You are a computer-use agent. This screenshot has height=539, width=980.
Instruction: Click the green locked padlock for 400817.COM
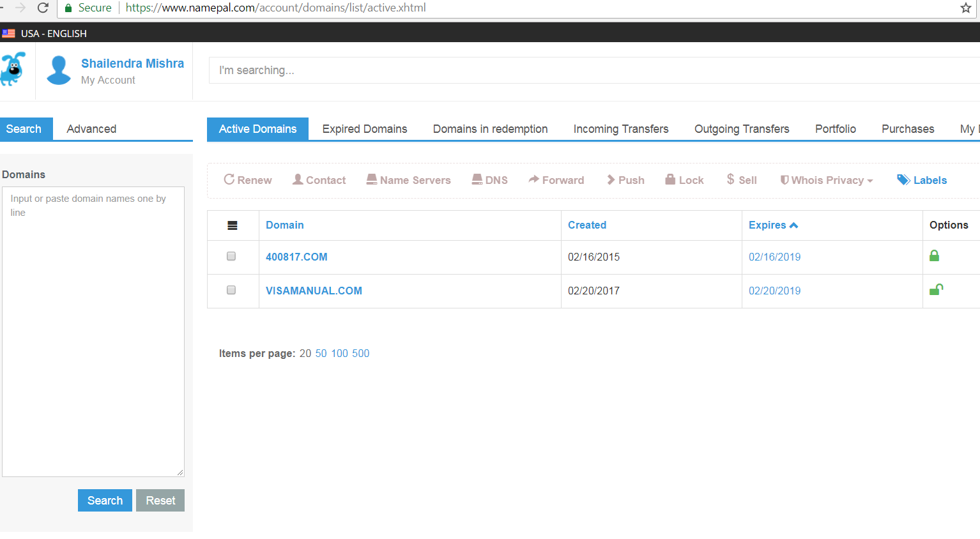click(x=934, y=255)
